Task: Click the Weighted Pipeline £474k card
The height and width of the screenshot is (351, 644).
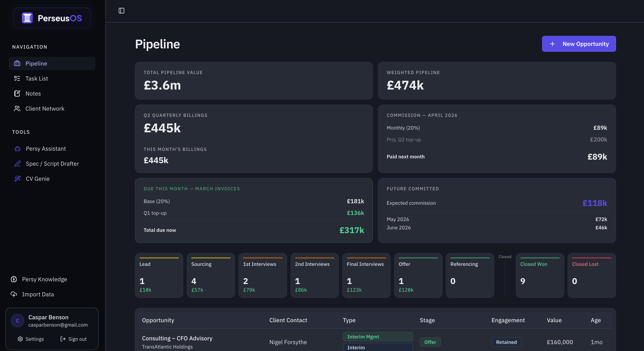Action: [497, 80]
